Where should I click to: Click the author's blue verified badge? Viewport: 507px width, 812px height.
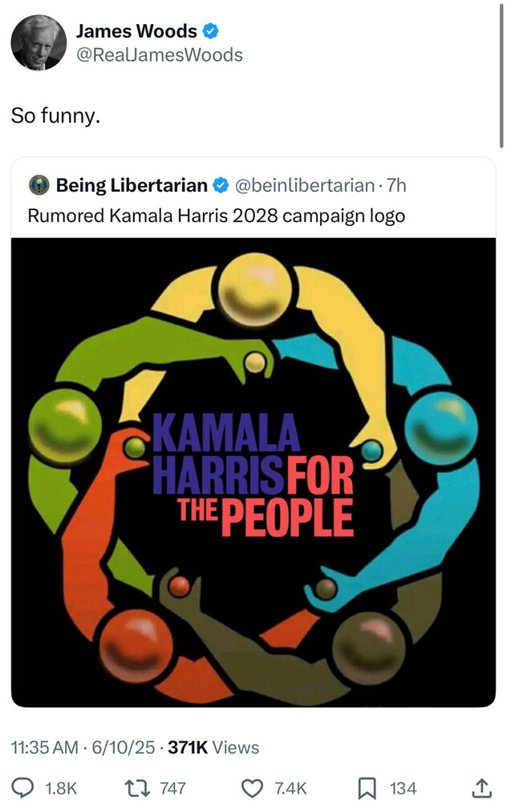(210, 31)
